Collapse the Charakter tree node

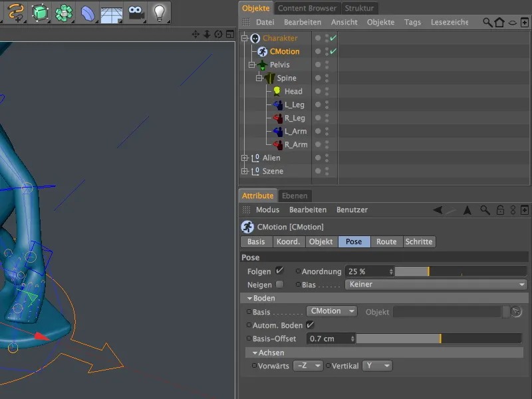point(244,39)
